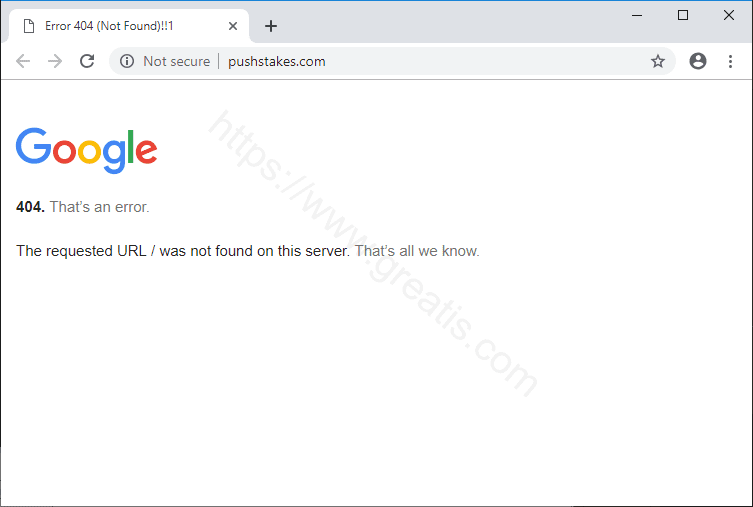Open the Chrome three-dot menu
The height and width of the screenshot is (507, 753).
click(x=730, y=61)
